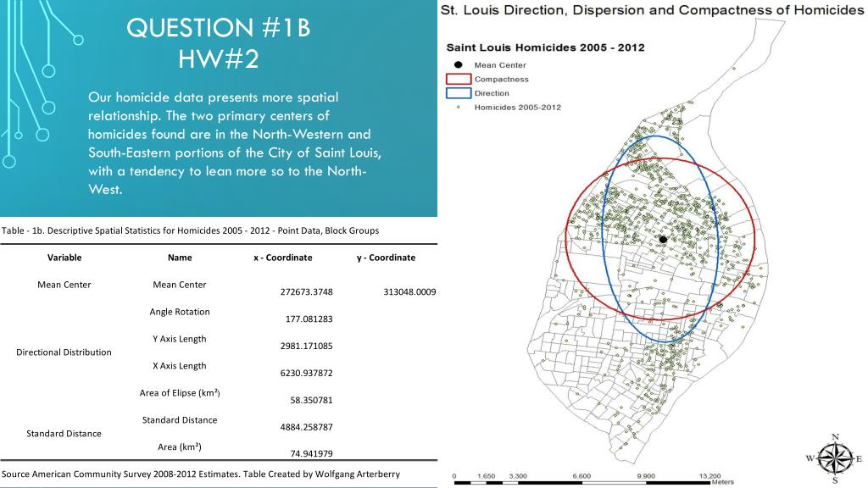Click the blue Direction legend swatch
This screenshot has height=488, width=868.
(x=459, y=93)
